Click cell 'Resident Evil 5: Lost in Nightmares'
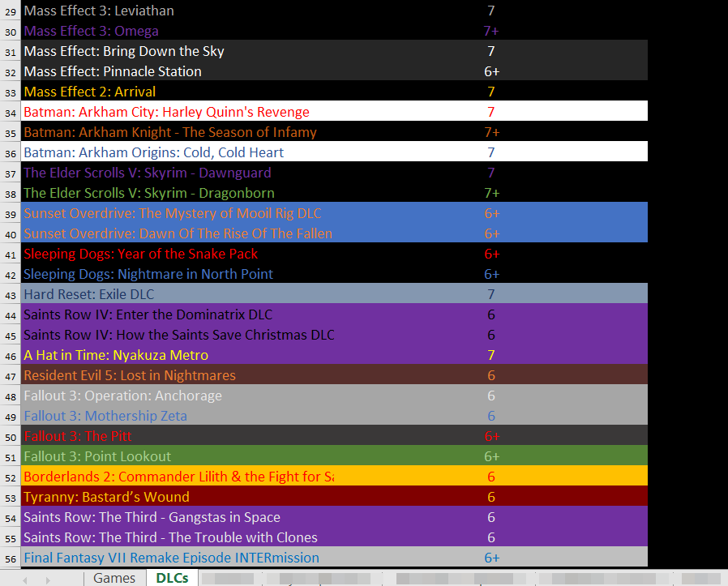 (x=178, y=375)
